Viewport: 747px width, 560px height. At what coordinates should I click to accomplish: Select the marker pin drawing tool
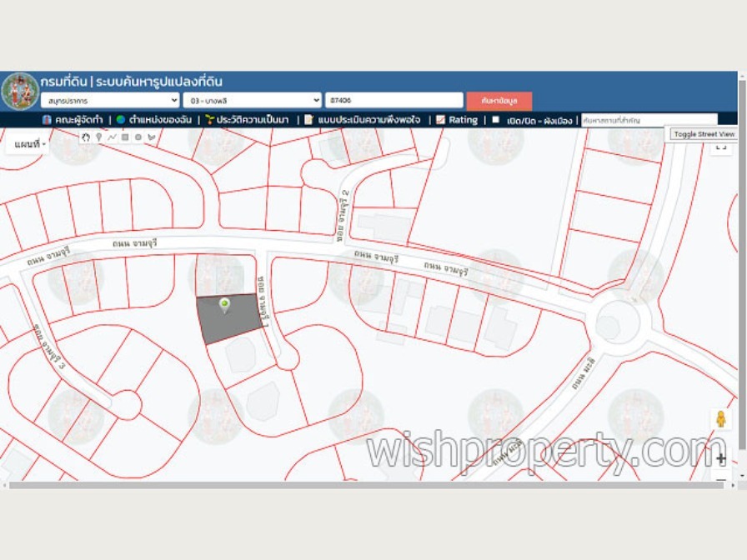pos(98,137)
